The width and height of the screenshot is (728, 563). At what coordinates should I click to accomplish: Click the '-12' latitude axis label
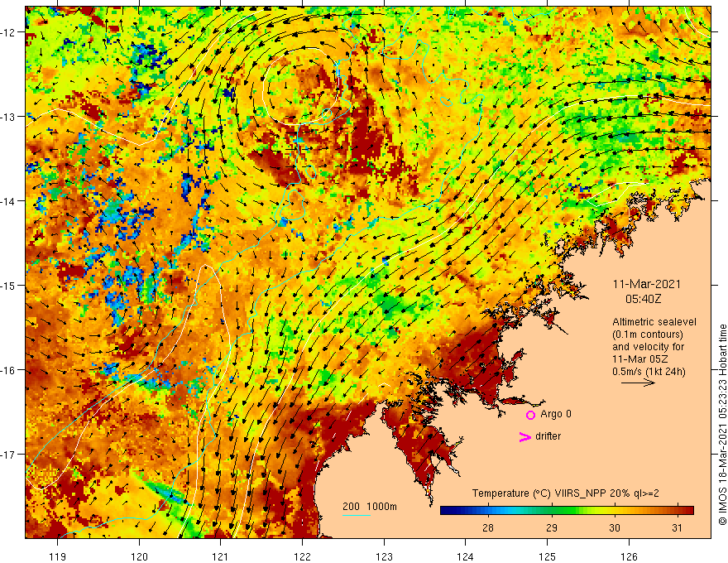pos(9,32)
